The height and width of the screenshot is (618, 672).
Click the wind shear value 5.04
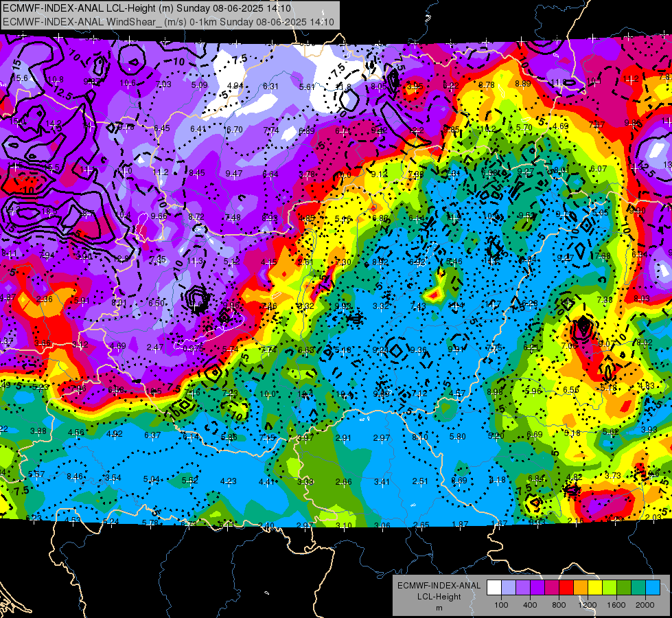point(151,479)
